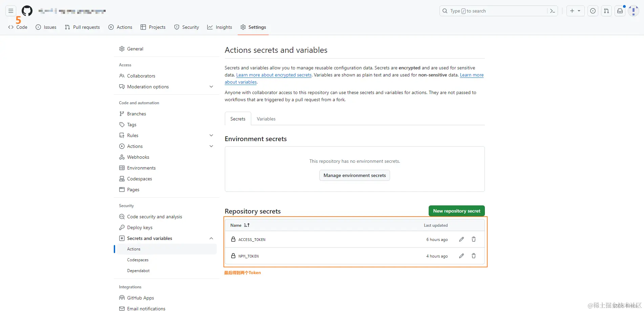Viewport: 644px width, 311px height.
Task: Open the pull requests icon in header
Action: [x=606, y=11]
